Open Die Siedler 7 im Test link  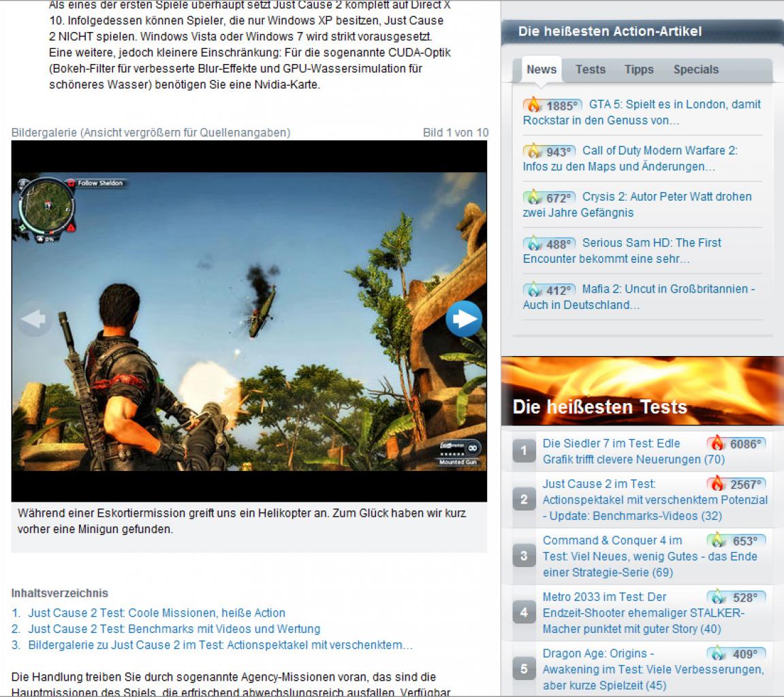point(634,451)
